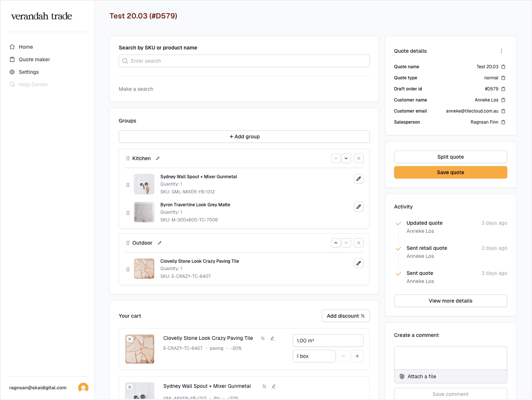
Task: Grab Outdoor group drag handle
Action: [128, 243]
